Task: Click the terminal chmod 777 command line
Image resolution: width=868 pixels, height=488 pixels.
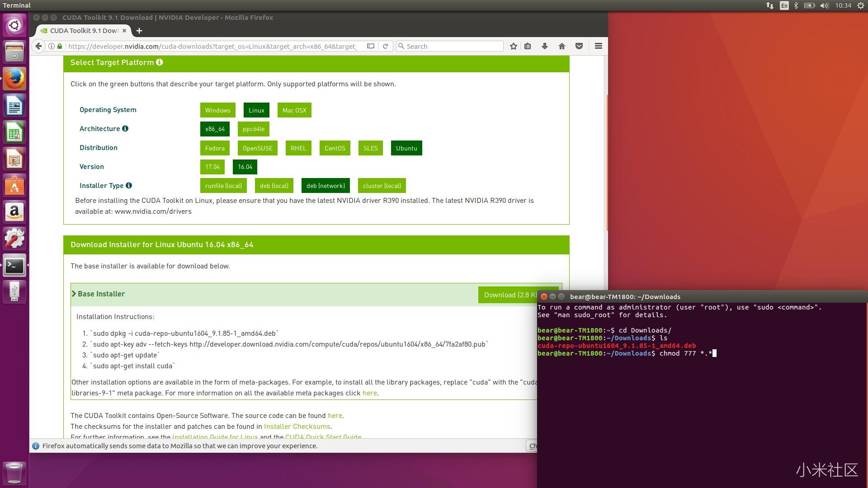Action: coord(627,353)
